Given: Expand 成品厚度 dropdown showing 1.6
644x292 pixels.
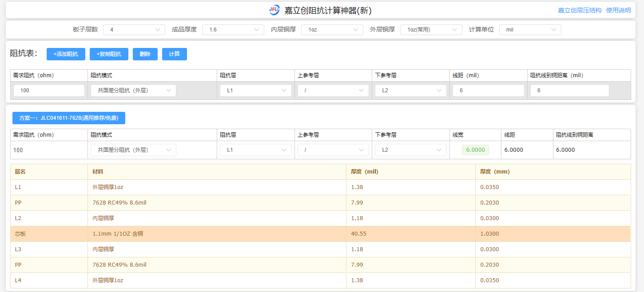Looking at the screenshot, I should (233, 30).
